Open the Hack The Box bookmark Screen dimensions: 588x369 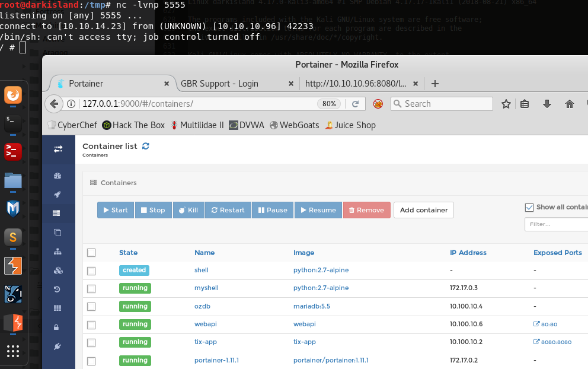click(x=133, y=125)
